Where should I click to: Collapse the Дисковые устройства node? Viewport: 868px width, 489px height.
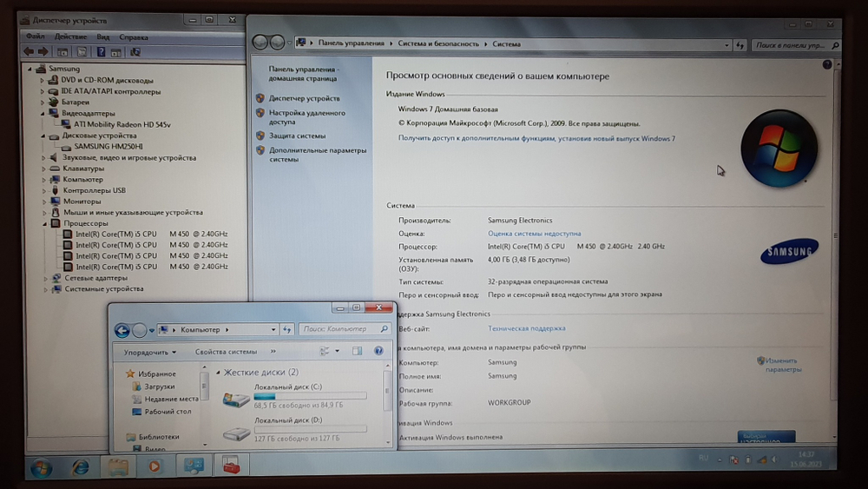(43, 135)
